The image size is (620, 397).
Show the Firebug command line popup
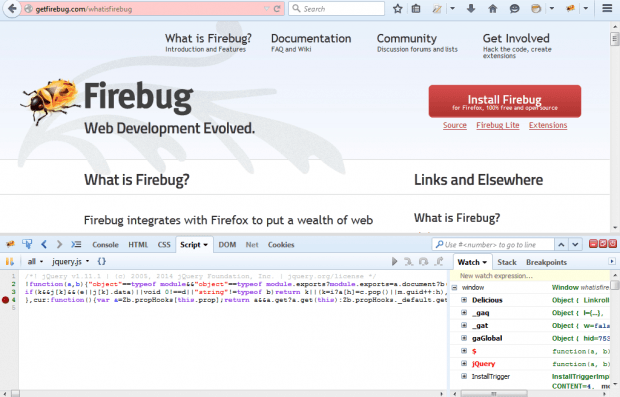(76, 244)
